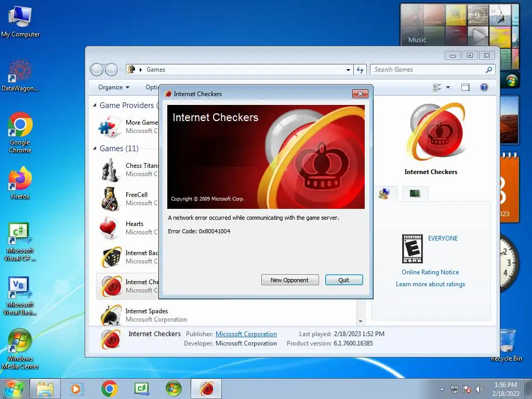The image size is (532, 399).
Task: Open Organize dropdown menu
Action: [x=114, y=87]
